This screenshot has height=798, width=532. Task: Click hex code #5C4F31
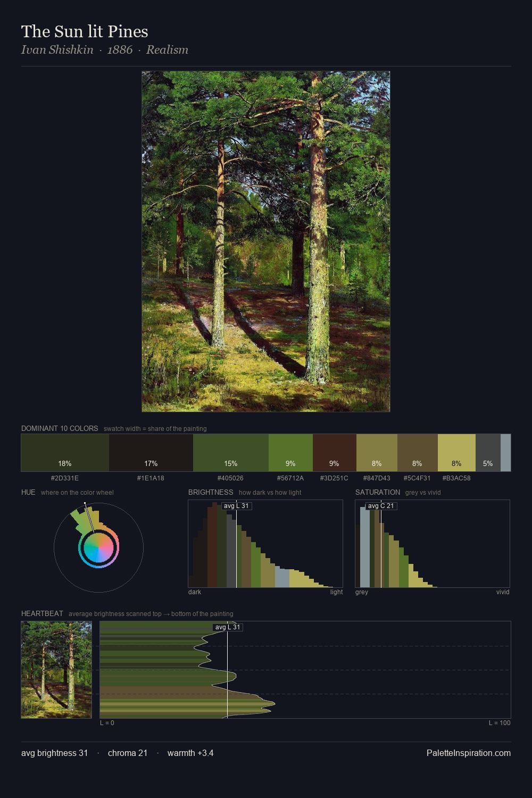[417, 478]
